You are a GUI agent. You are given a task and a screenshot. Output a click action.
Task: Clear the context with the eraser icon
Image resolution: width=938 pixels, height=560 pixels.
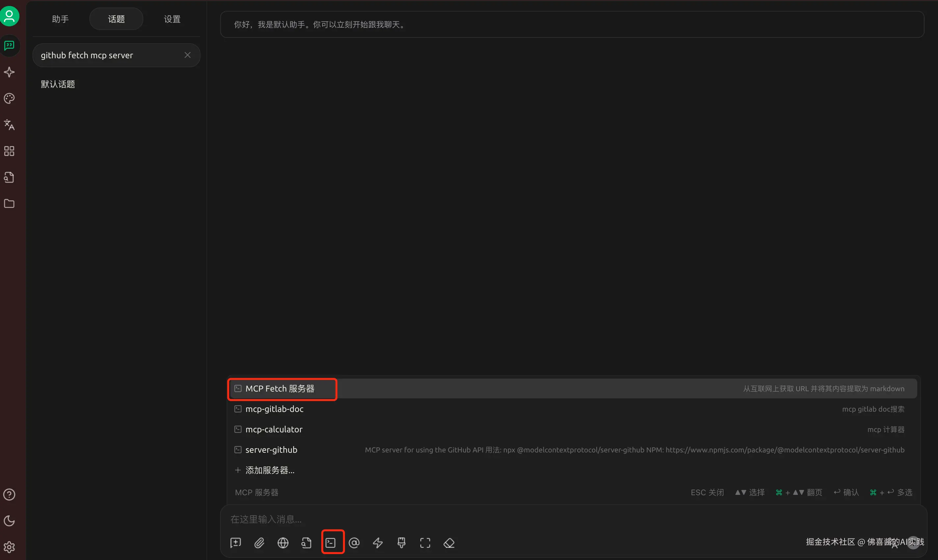[x=449, y=543]
